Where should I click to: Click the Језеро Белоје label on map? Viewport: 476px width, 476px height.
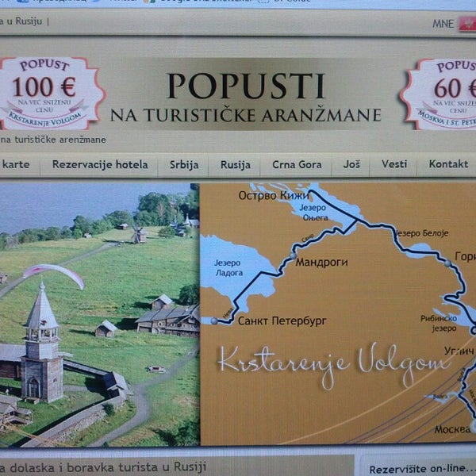click(422, 233)
